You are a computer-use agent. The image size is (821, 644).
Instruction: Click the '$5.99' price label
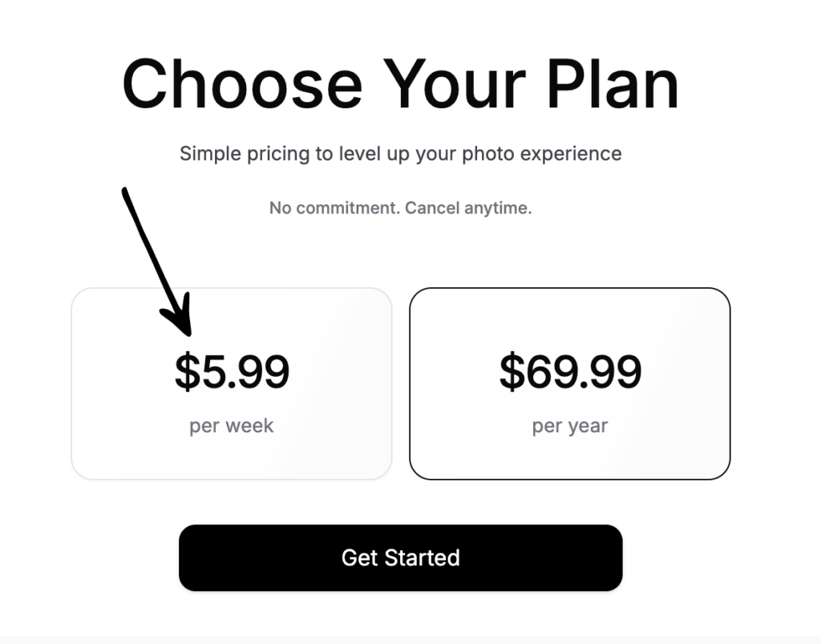click(232, 371)
